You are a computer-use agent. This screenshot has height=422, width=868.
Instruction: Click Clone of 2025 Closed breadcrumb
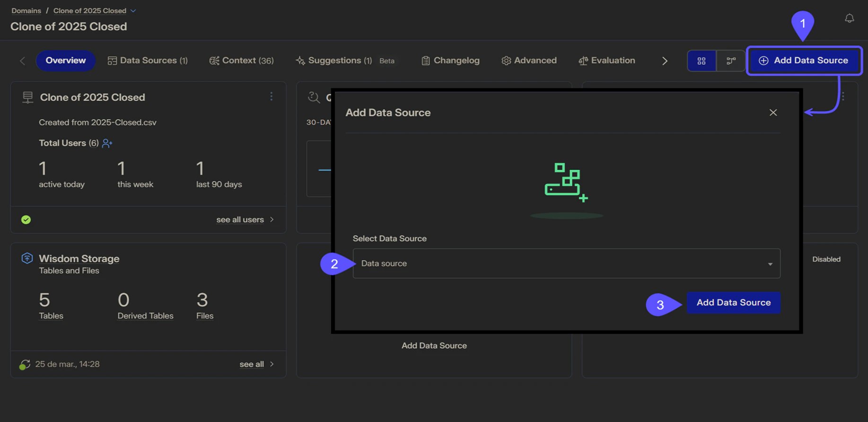(90, 11)
